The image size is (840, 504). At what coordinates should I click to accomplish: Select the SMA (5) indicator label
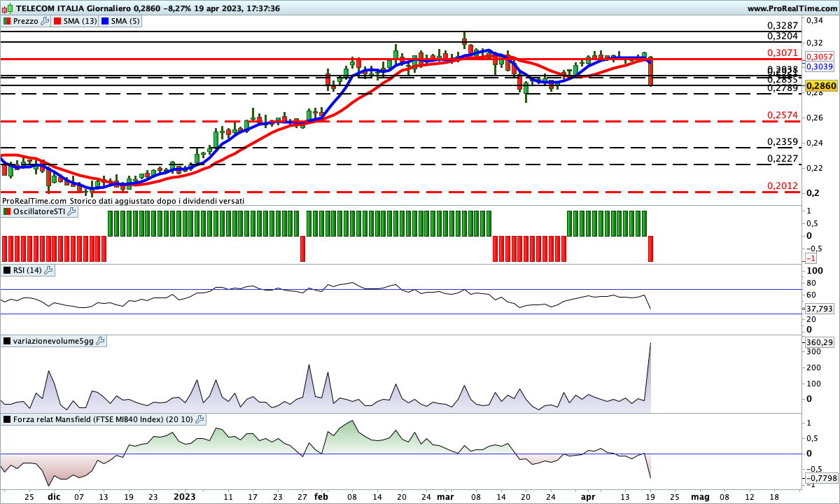pyautogui.click(x=126, y=21)
